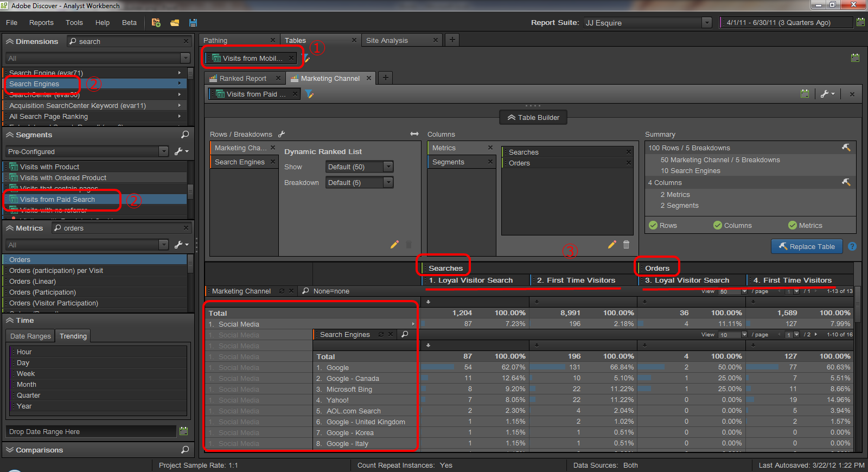Click the Replace Table button
The width and height of the screenshot is (868, 472).
(807, 246)
